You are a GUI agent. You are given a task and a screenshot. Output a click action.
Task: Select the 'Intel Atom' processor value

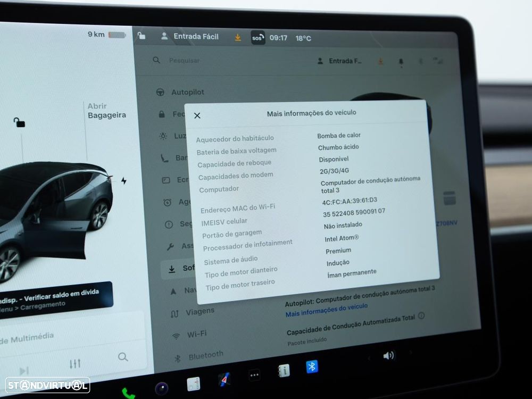tap(342, 238)
